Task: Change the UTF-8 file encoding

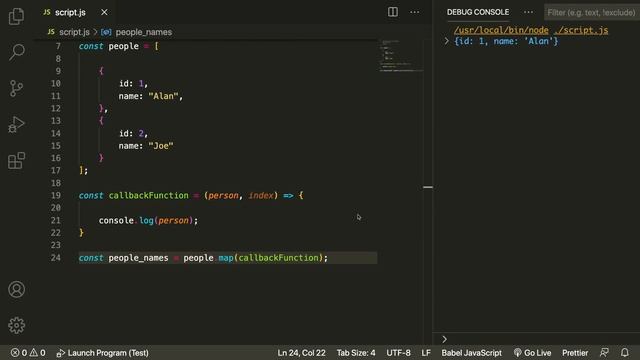Action: (398, 353)
